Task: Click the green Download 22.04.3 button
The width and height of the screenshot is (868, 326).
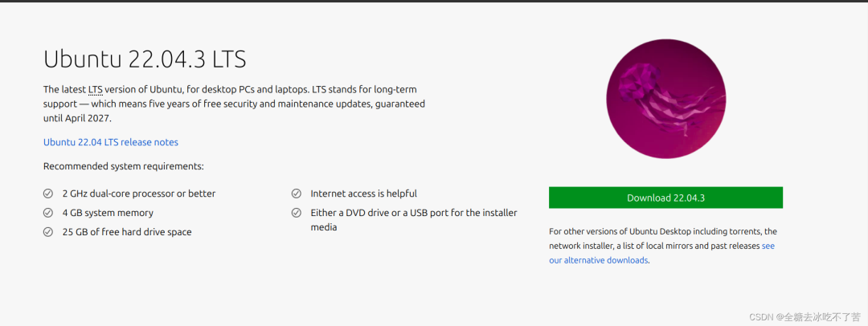Action: pyautogui.click(x=665, y=198)
